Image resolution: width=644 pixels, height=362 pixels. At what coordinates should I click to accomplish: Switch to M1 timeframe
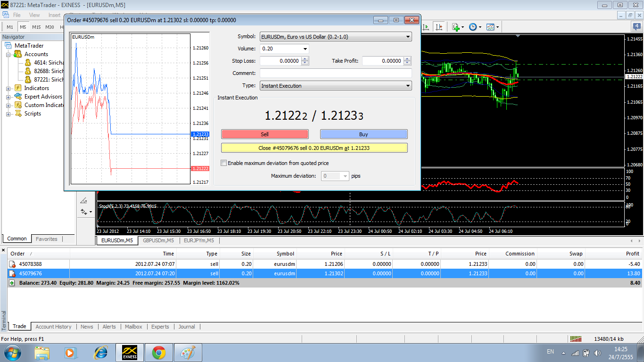10,27
